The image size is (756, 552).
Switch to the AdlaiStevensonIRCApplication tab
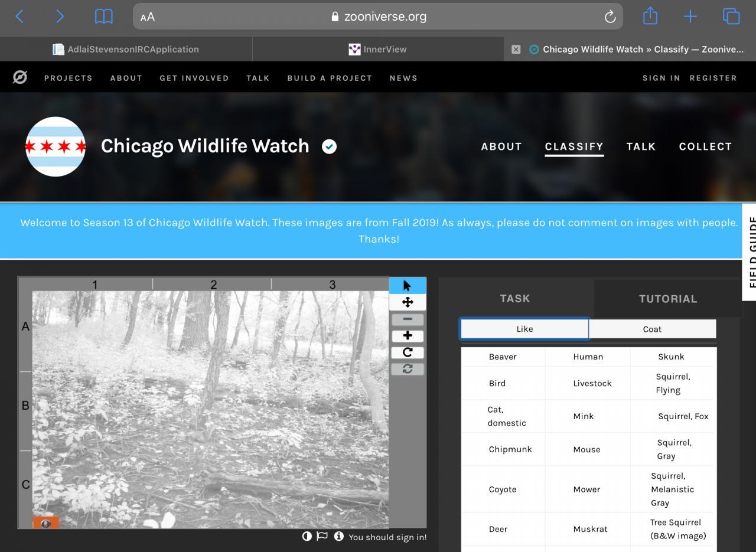[x=126, y=50]
